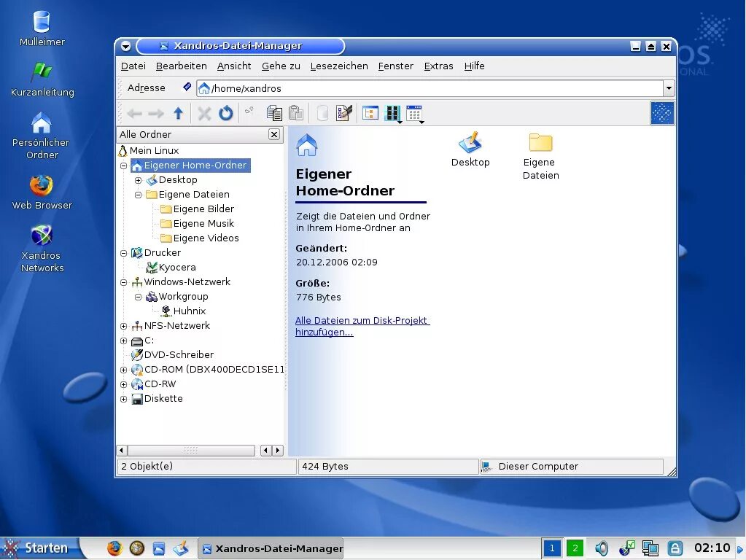
Task: Open the Gehe zu menu
Action: click(x=281, y=66)
